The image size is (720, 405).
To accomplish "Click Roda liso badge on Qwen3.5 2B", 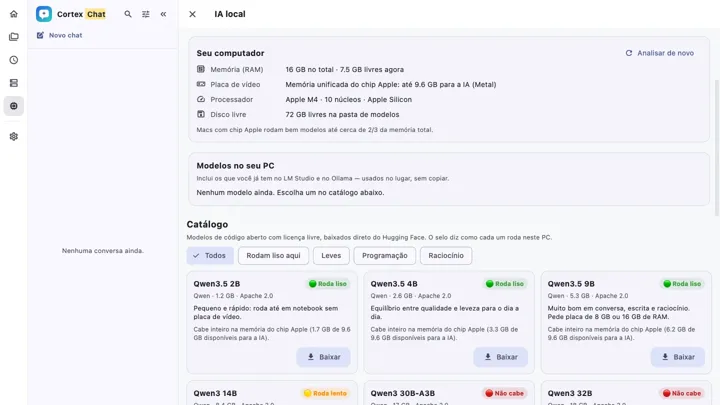I will tap(328, 284).
